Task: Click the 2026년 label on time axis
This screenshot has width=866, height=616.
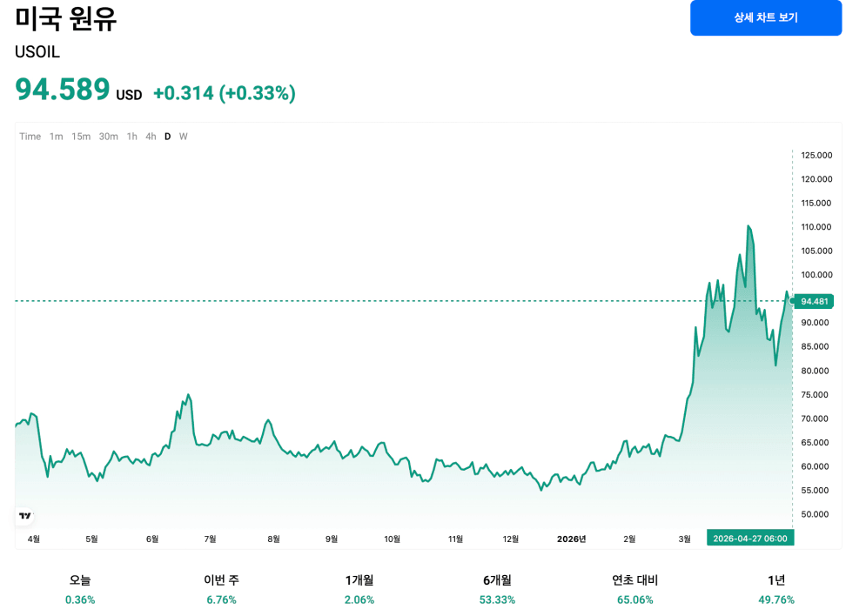Action: click(571, 539)
